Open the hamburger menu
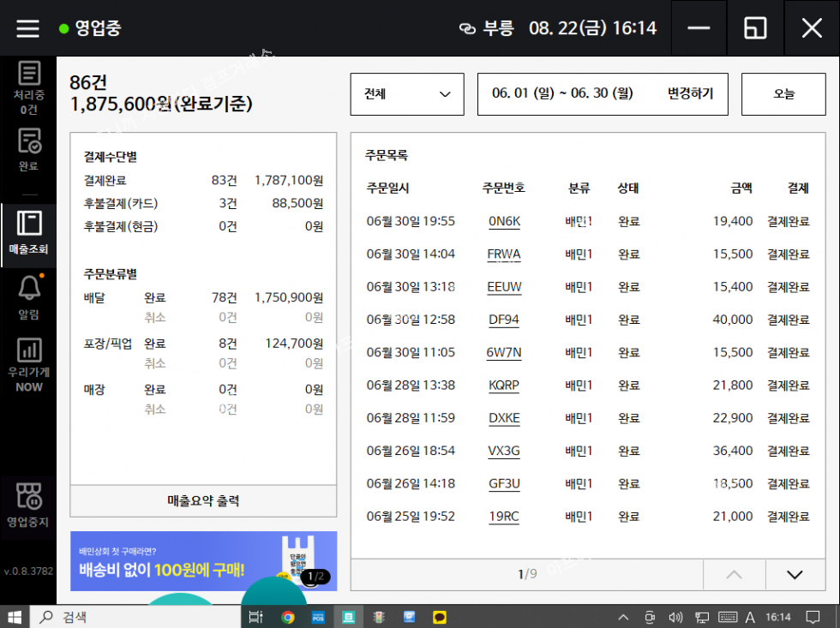 pyautogui.click(x=28, y=28)
